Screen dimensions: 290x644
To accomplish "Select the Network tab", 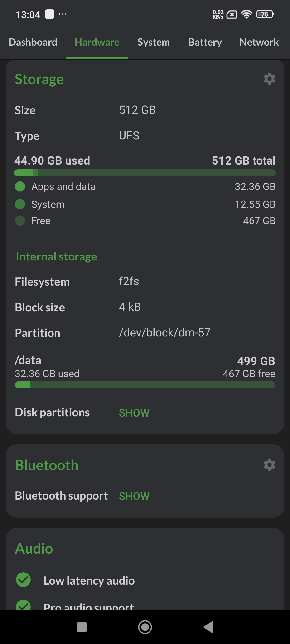I will (x=259, y=42).
